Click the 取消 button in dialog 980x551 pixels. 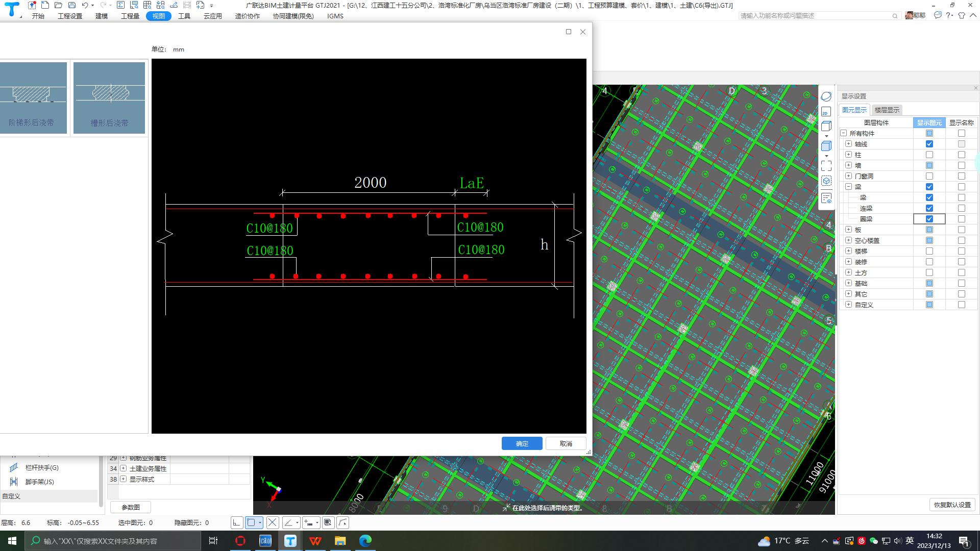(x=566, y=443)
